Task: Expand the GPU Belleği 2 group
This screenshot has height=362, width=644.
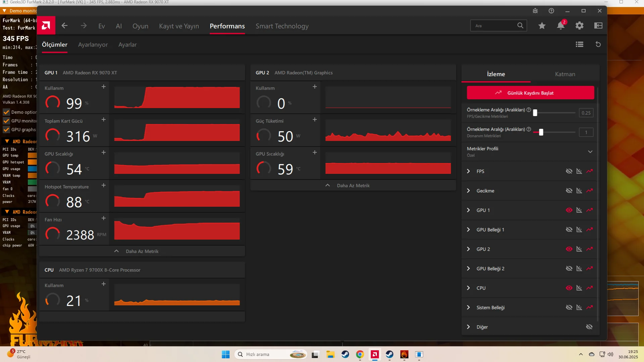Action: 468,268
